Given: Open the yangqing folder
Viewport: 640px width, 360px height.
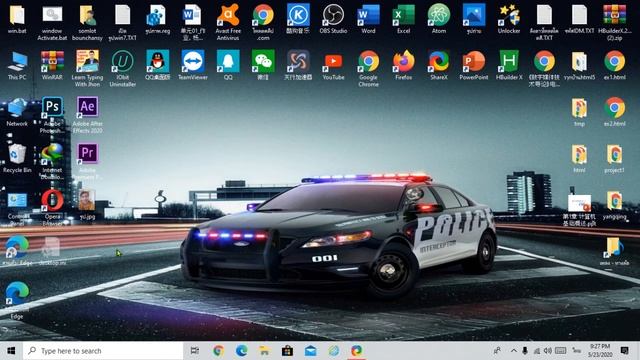Looking at the screenshot, I should pos(614,201).
